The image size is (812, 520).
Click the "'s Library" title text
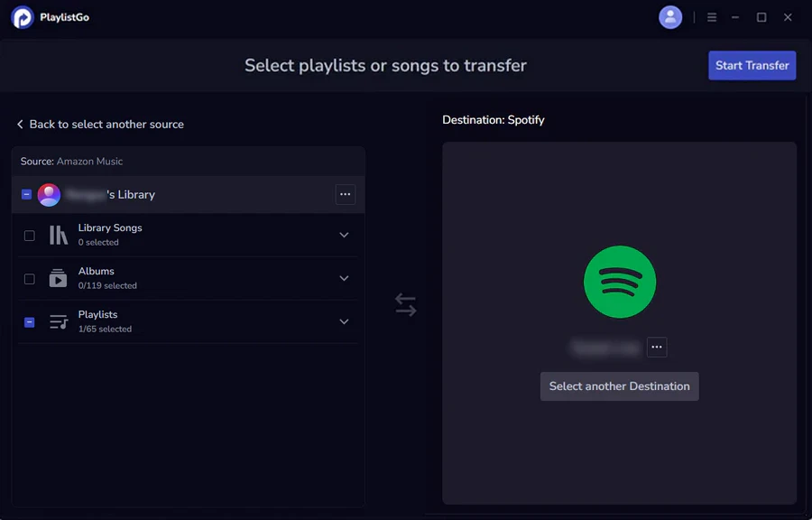click(x=131, y=195)
